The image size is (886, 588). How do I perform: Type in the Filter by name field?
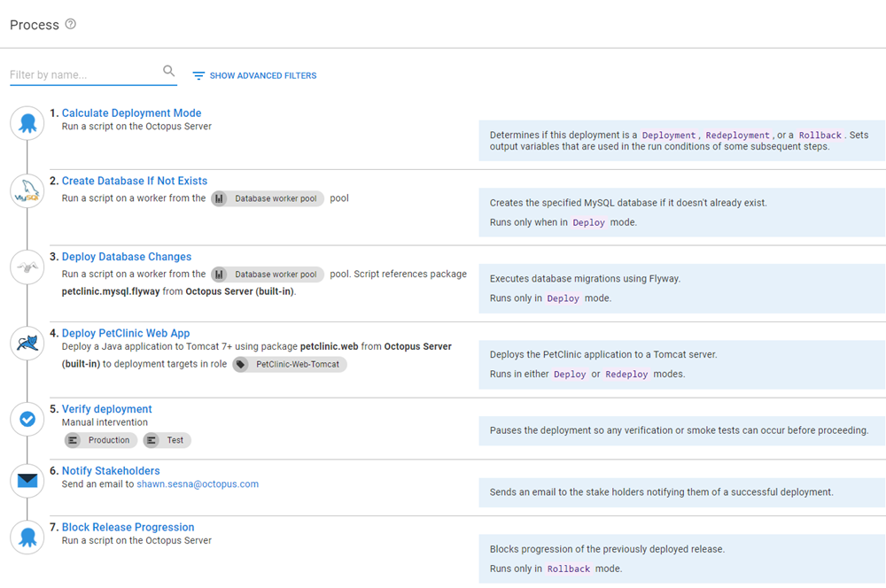point(84,75)
